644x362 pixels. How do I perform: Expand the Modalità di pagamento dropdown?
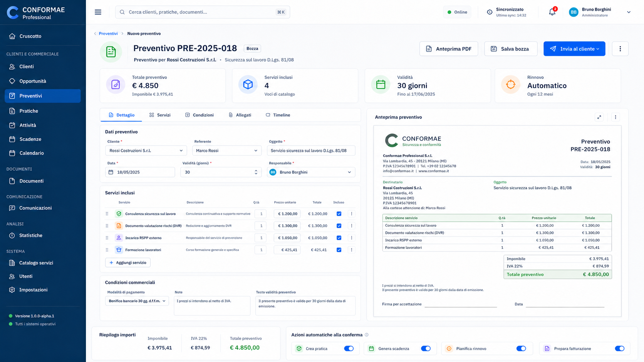coord(137,301)
